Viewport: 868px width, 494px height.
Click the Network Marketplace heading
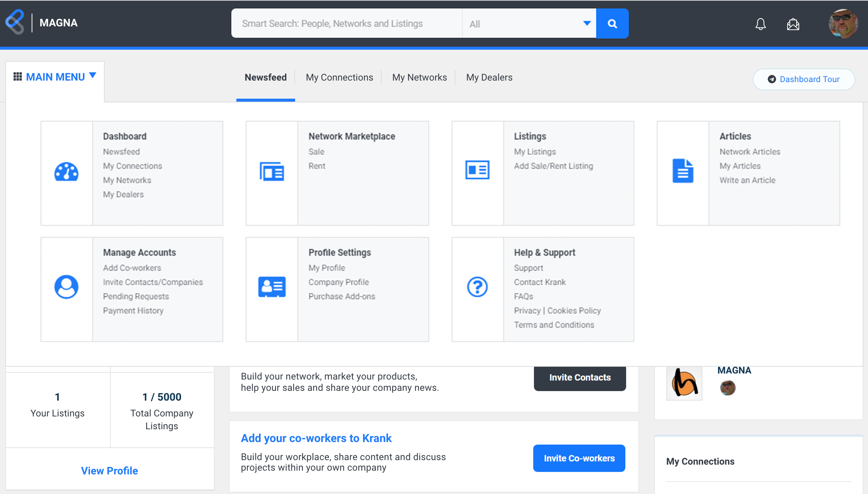point(352,136)
